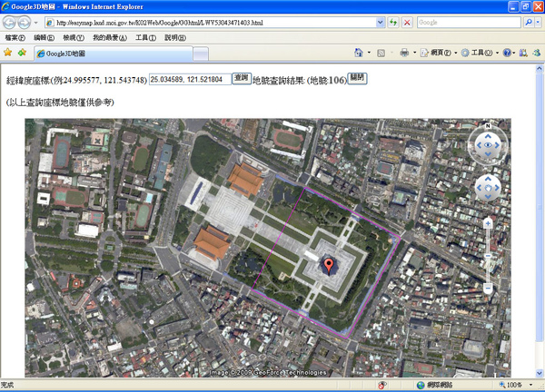Select the Google3D地圖 tab

click(114, 54)
